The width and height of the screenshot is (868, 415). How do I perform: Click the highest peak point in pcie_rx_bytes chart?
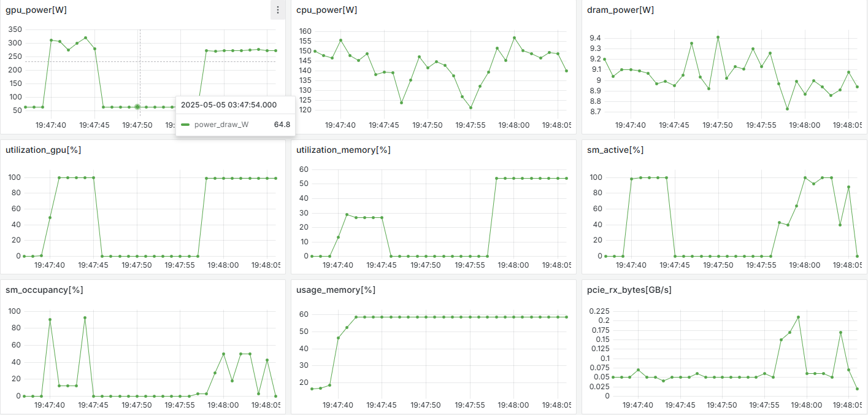(798, 317)
